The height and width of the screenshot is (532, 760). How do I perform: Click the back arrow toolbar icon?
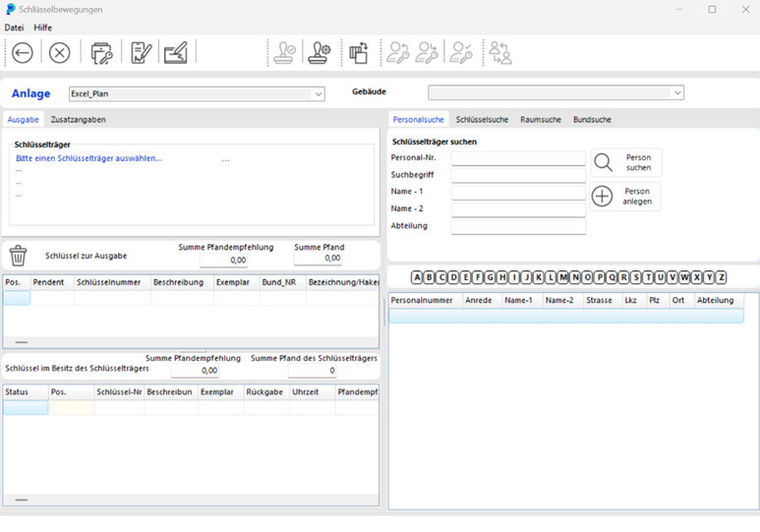coord(22,53)
